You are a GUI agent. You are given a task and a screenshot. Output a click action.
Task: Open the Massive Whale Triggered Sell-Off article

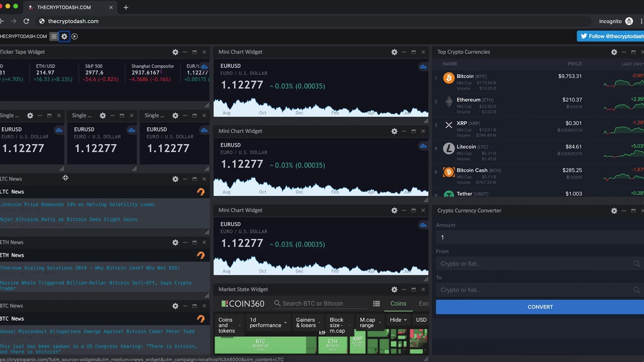96,286
